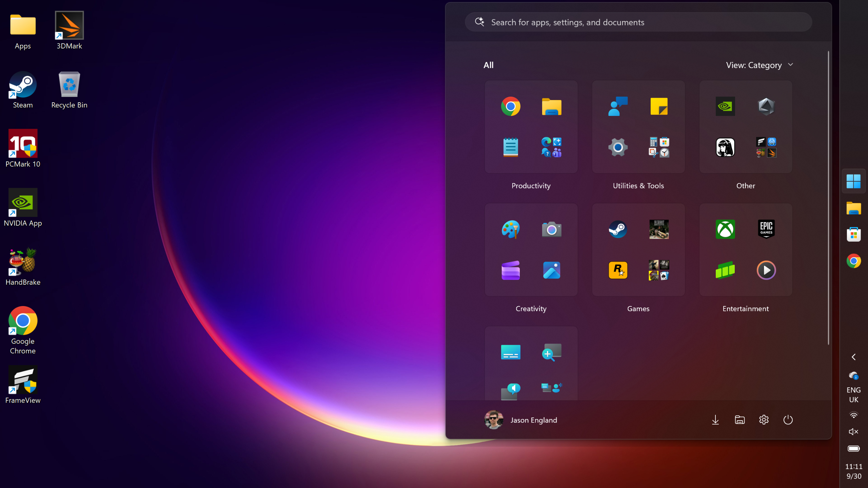Open Epic Games Launcher in Entertainment
This screenshot has height=488, width=868.
click(x=766, y=229)
